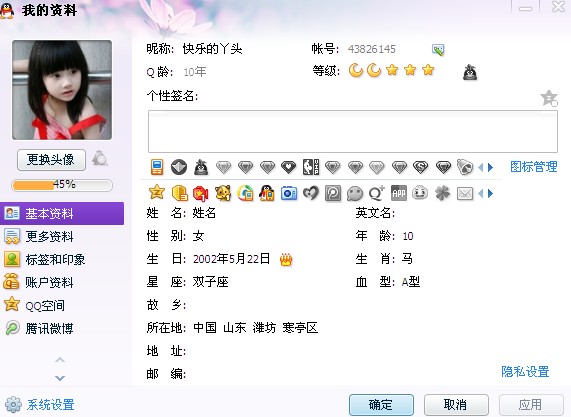Image resolution: width=571 pixels, height=417 pixels.
Task: Click the 45% profile completion bar
Action: tap(62, 185)
